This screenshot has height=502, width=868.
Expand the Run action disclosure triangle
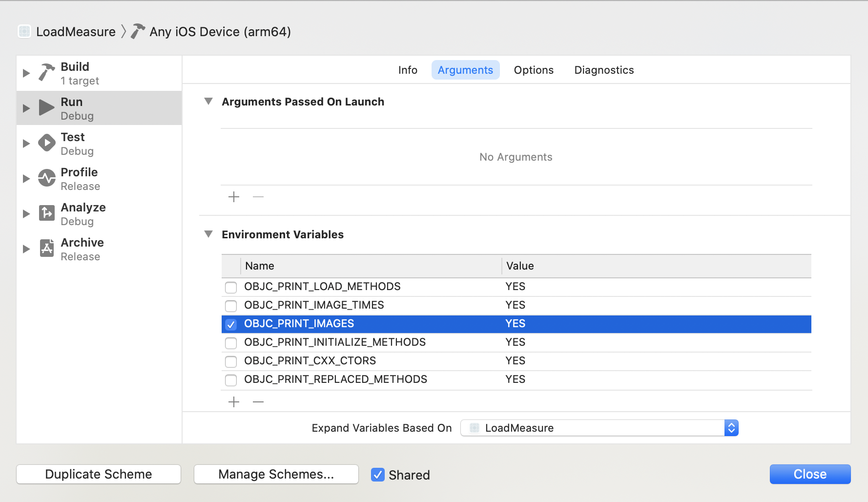coord(26,108)
